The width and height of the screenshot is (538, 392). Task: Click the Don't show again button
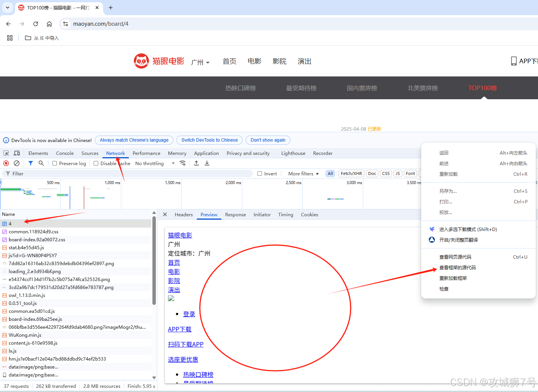point(268,140)
